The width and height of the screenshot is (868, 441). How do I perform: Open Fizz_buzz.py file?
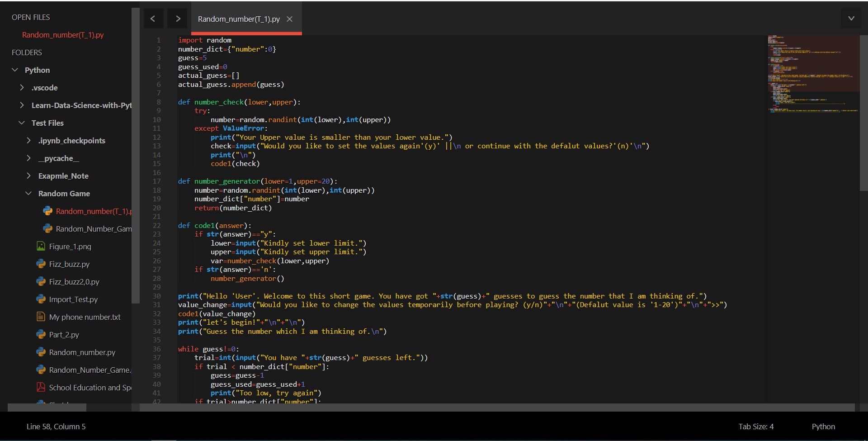click(x=69, y=264)
